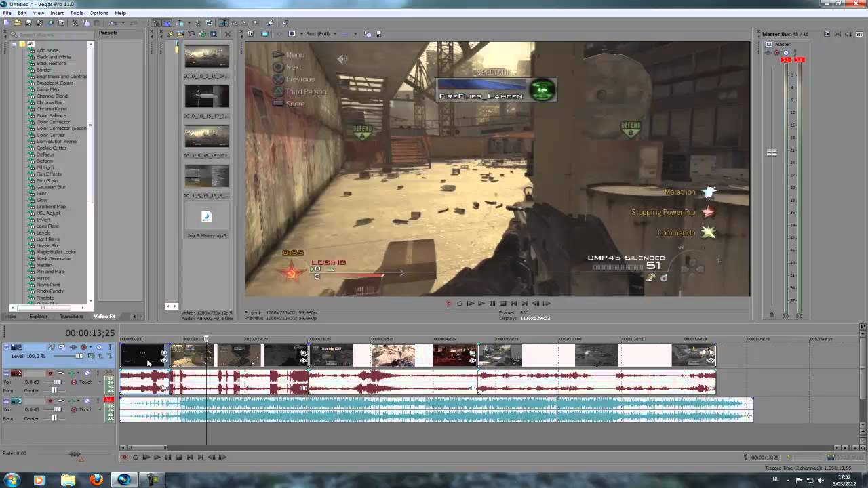Switch to the Transitions tab
The image size is (868, 488).
click(71, 317)
